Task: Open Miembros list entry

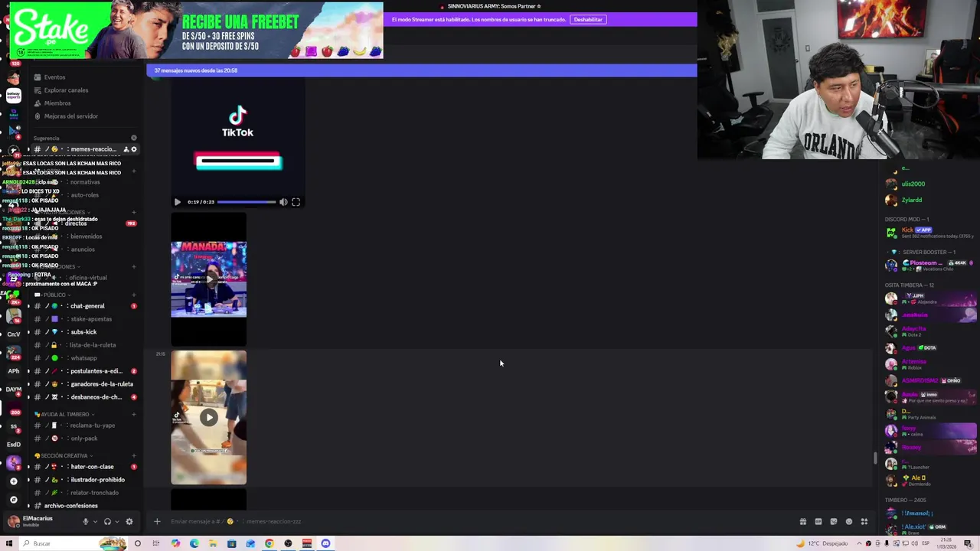Action: click(x=57, y=103)
